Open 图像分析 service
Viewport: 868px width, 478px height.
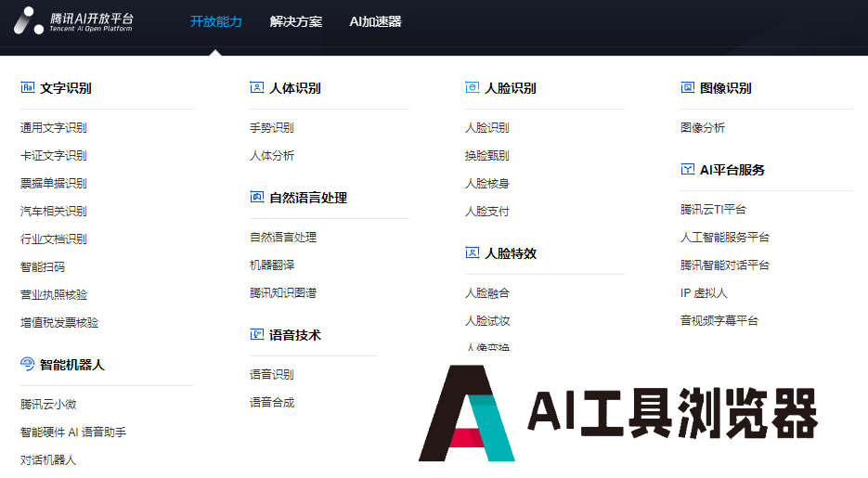(703, 128)
